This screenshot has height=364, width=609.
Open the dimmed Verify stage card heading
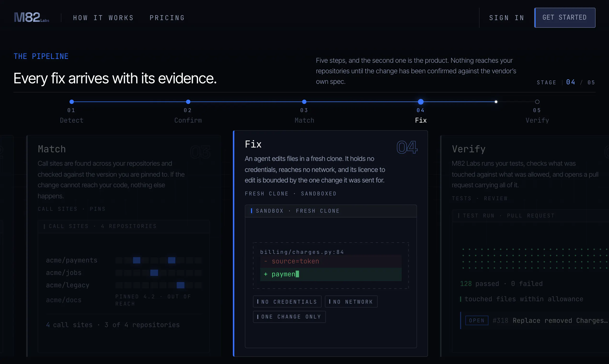coord(468,149)
